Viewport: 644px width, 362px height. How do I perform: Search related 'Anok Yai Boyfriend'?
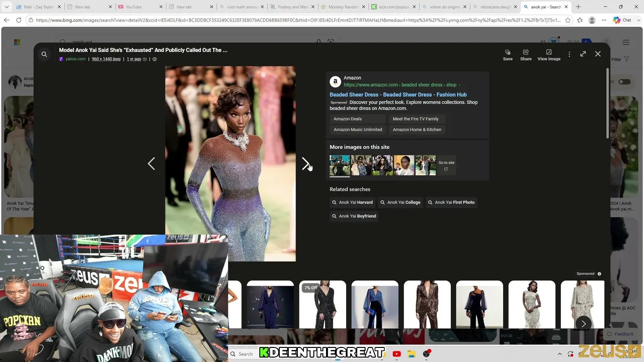354,216
